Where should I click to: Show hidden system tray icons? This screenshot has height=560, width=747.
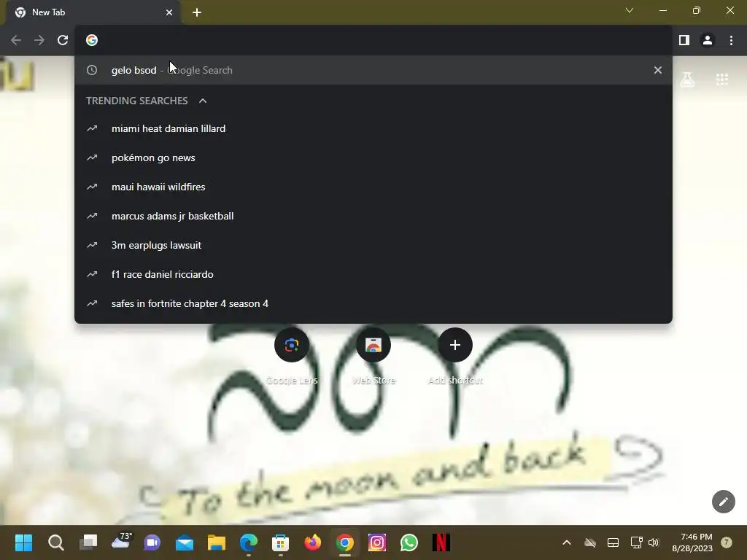coord(566,542)
